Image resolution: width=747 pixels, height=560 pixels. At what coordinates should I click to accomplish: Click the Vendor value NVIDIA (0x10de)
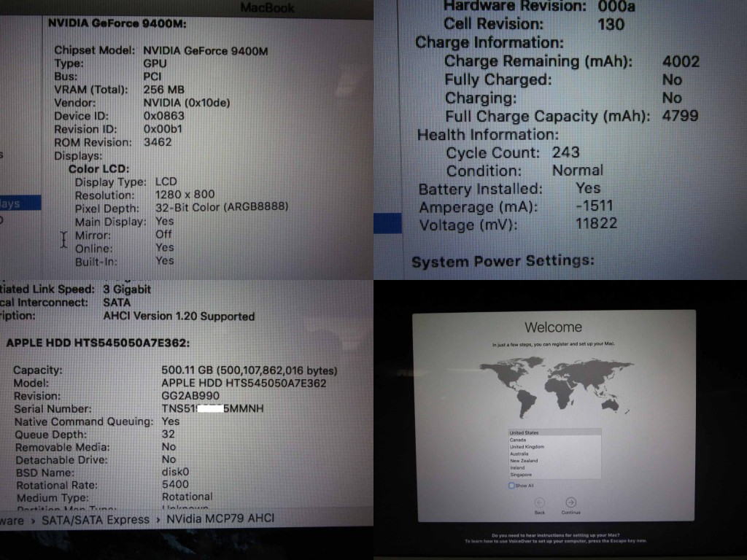187,103
